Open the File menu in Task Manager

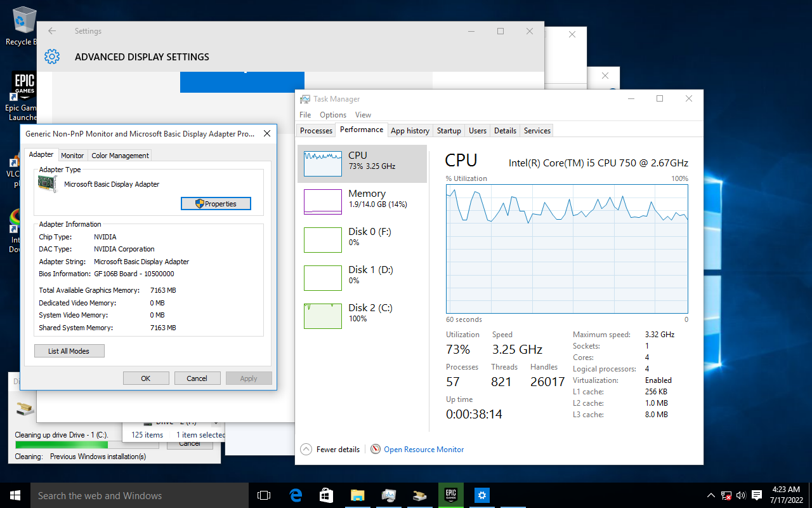point(305,115)
